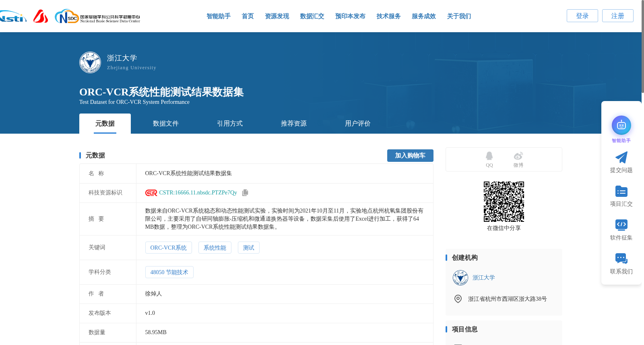
Task: Click the red flame-shaped logo
Action: [x=41, y=17]
